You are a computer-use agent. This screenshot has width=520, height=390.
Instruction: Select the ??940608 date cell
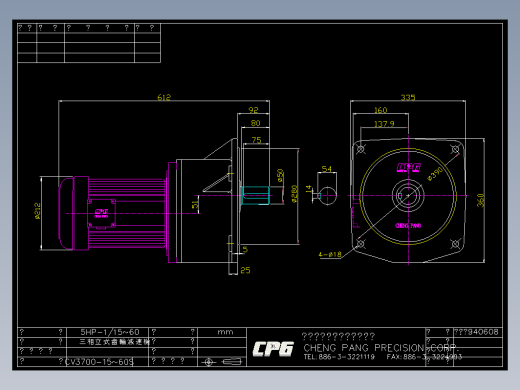click(477, 332)
